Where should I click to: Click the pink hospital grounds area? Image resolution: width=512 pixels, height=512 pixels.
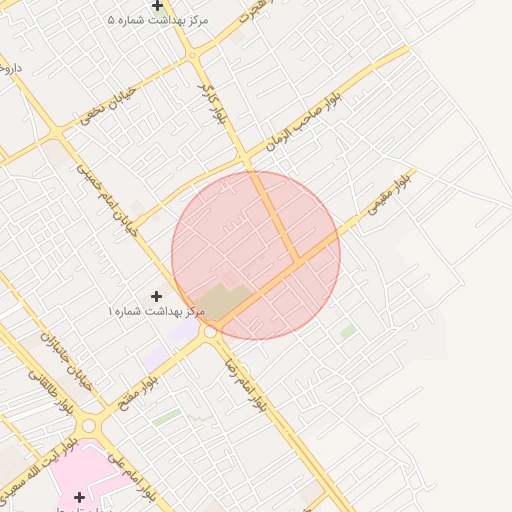(87, 473)
